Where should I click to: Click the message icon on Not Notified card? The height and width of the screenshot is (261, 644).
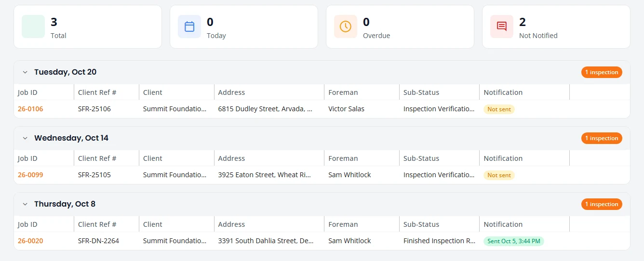(502, 26)
